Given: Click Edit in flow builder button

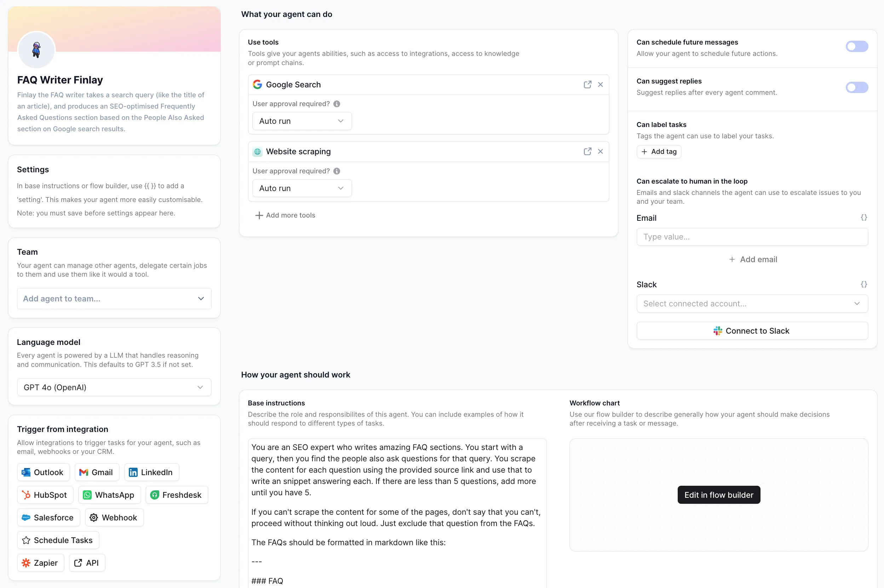Looking at the screenshot, I should pos(719,495).
